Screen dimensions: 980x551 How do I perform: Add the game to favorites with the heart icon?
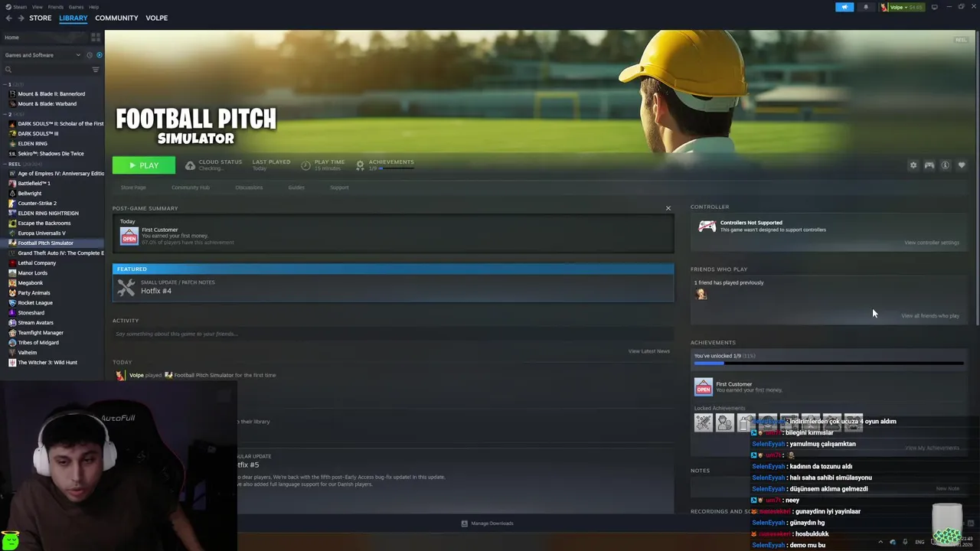[962, 165]
